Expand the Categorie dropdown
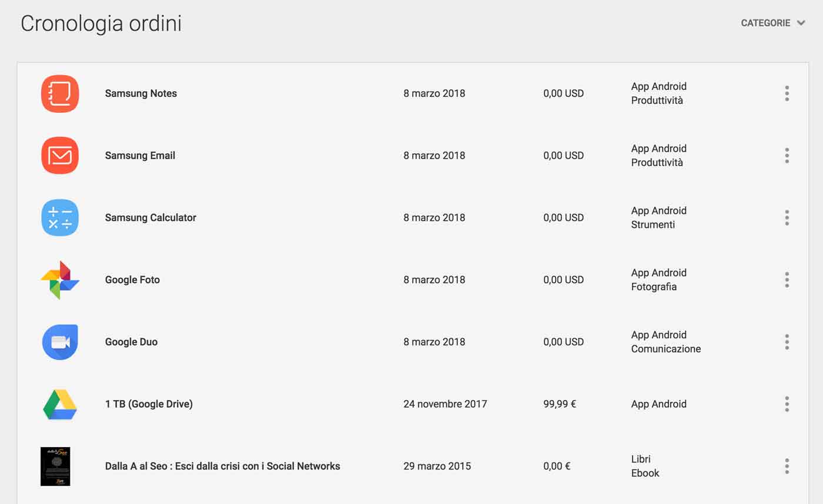The height and width of the screenshot is (504, 823). 772,23
